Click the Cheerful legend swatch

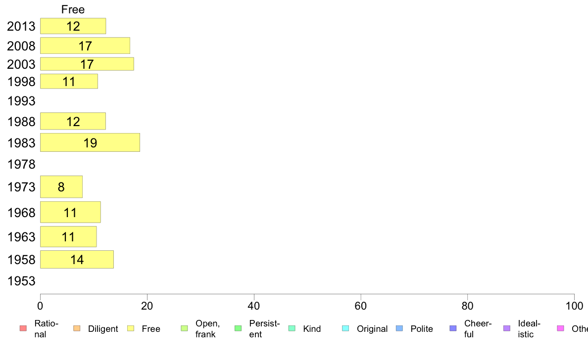pyautogui.click(x=453, y=328)
